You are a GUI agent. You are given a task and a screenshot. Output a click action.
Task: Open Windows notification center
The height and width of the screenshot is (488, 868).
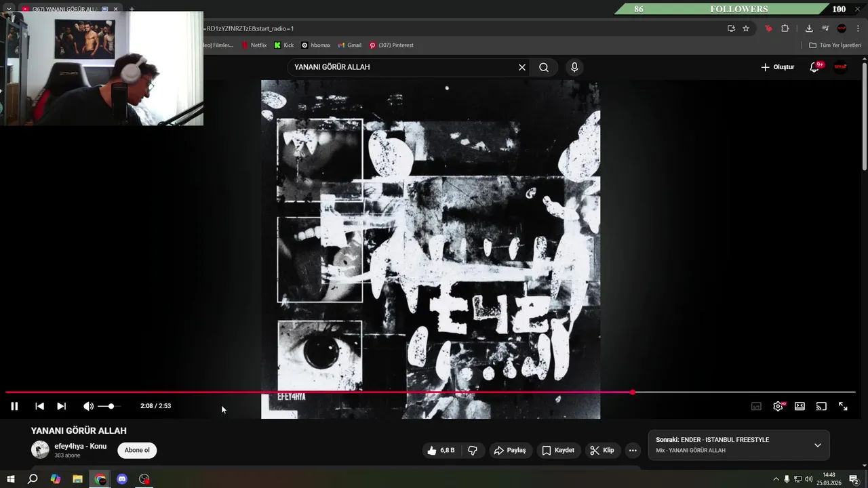click(x=854, y=479)
